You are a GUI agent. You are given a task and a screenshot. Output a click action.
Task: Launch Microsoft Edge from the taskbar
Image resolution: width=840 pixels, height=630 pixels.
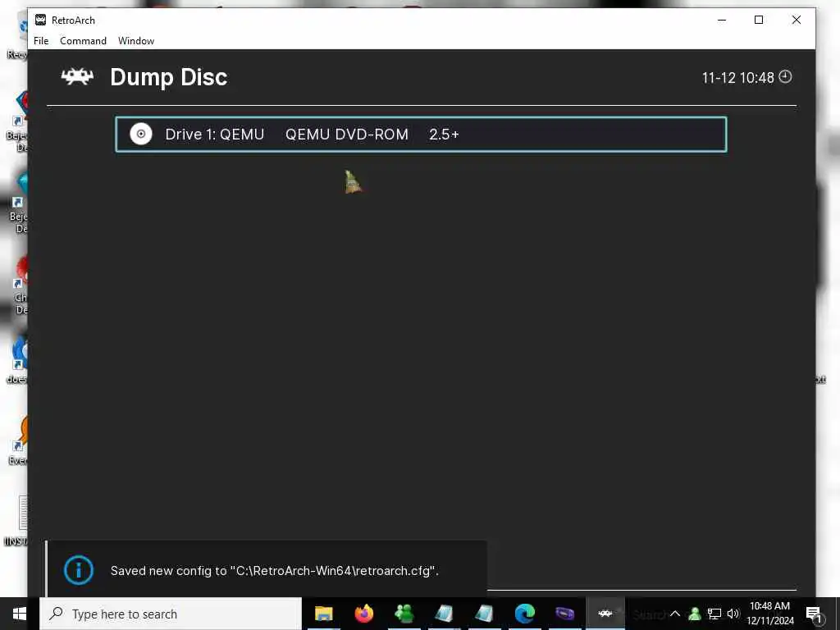click(x=524, y=614)
